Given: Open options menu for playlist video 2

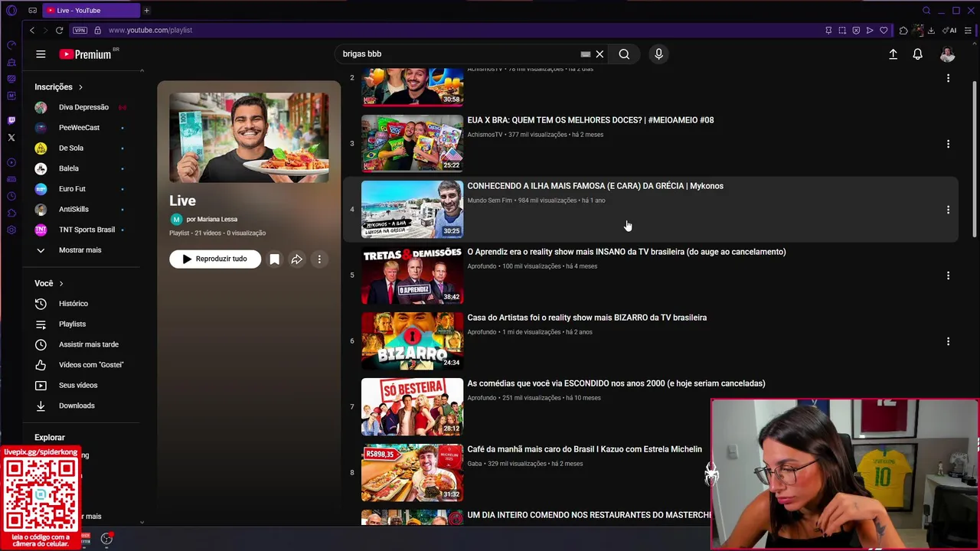Looking at the screenshot, I should pyautogui.click(x=948, y=78).
